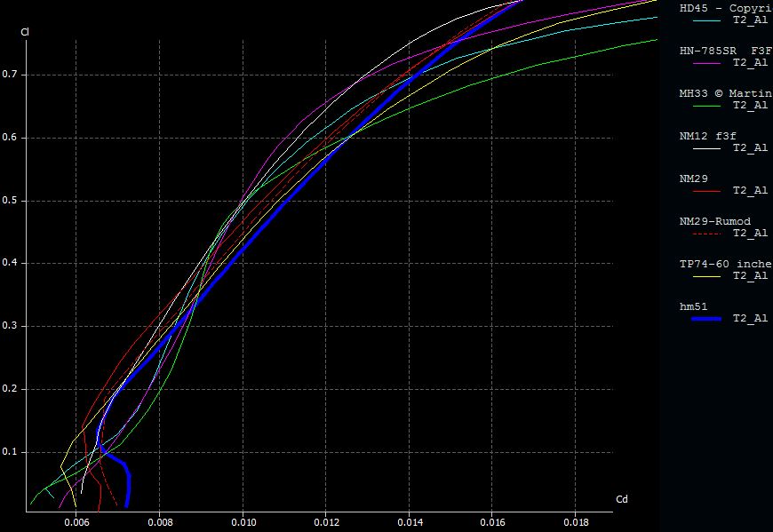This screenshot has height=532, width=773.
Task: Click the Cl vertical axis label
Action: 25,33
